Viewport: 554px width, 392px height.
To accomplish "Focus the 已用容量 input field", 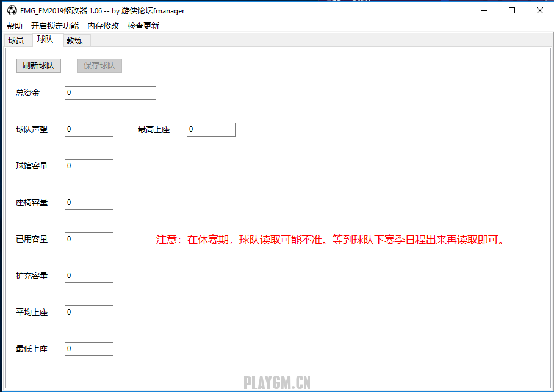I will click(89, 240).
